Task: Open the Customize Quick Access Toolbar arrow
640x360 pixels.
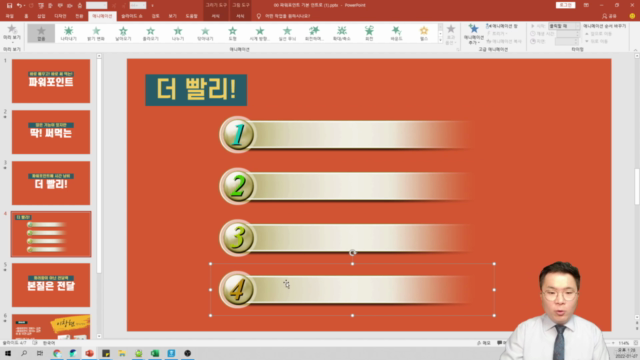Action: (152, 6)
